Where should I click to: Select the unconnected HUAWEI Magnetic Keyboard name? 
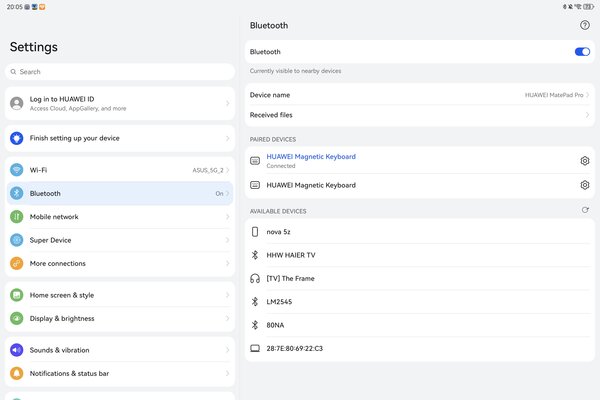(x=311, y=185)
